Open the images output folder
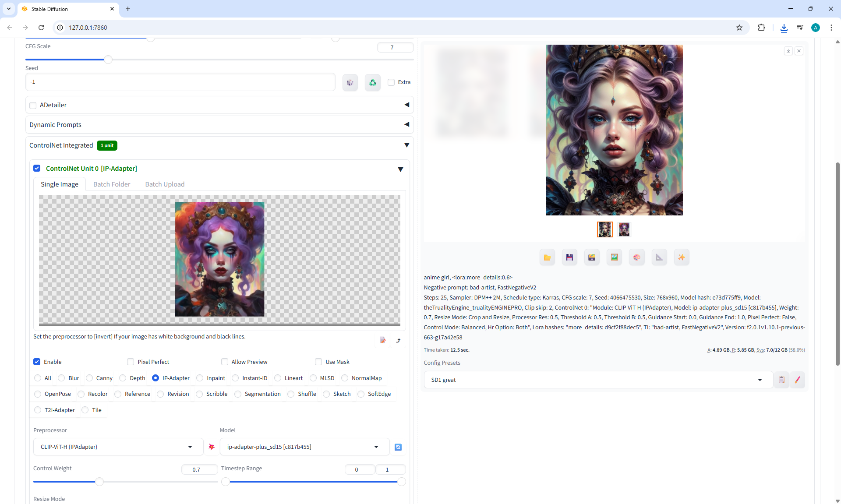The image size is (841, 504). point(547,257)
